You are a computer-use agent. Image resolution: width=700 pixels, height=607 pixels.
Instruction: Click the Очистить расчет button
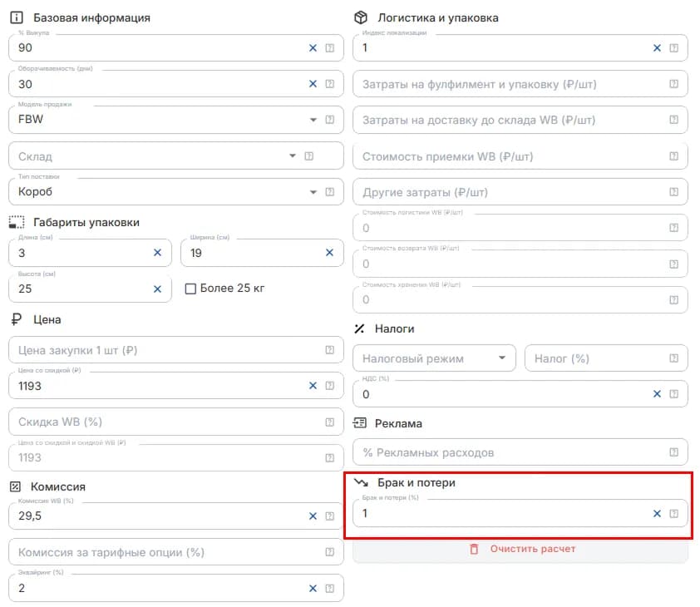tap(520, 550)
